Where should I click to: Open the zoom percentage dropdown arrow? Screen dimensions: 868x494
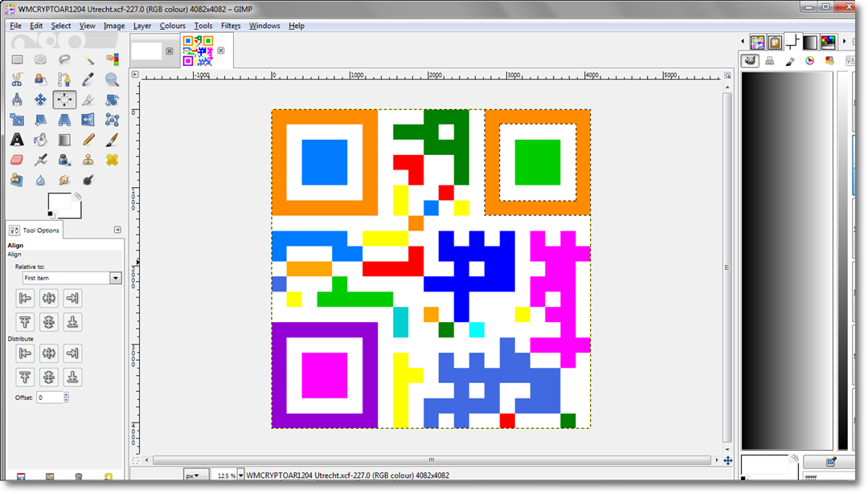pyautogui.click(x=241, y=476)
